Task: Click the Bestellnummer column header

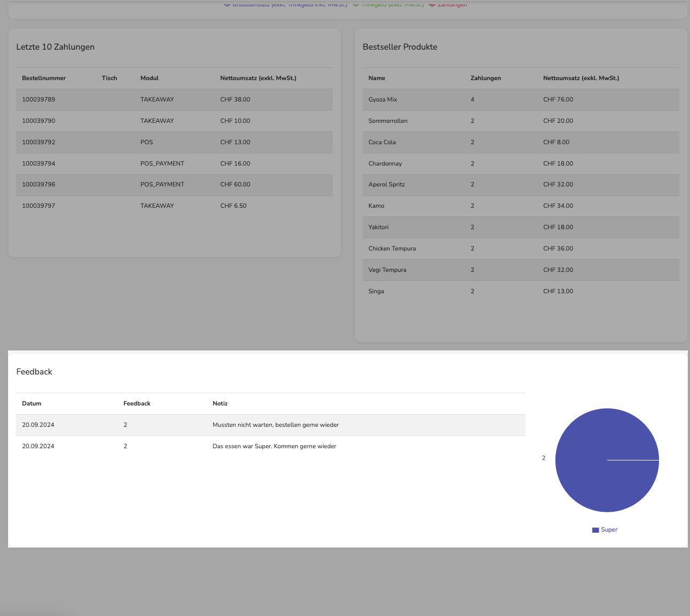Action: click(x=44, y=78)
